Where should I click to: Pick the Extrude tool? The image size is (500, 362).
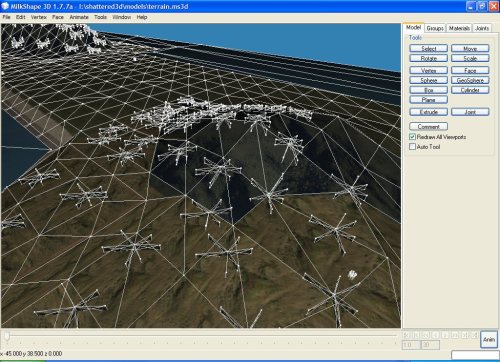click(428, 112)
